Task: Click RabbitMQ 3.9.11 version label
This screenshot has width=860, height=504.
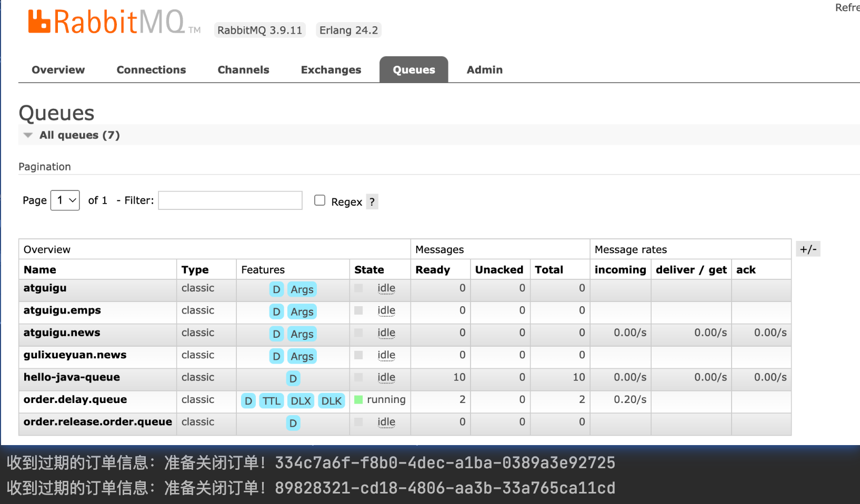Action: click(x=260, y=30)
